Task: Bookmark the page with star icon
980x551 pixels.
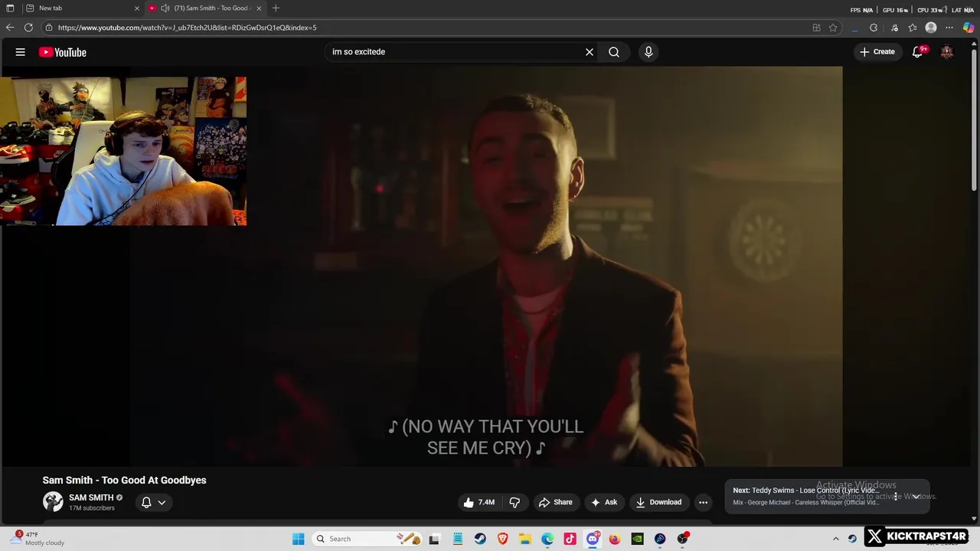Action: coord(833,28)
